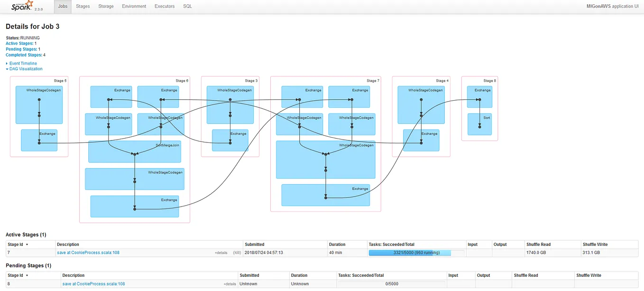Expand +details for the active stage 7
Image resolution: width=644 pixels, height=291 pixels.
[x=221, y=253]
